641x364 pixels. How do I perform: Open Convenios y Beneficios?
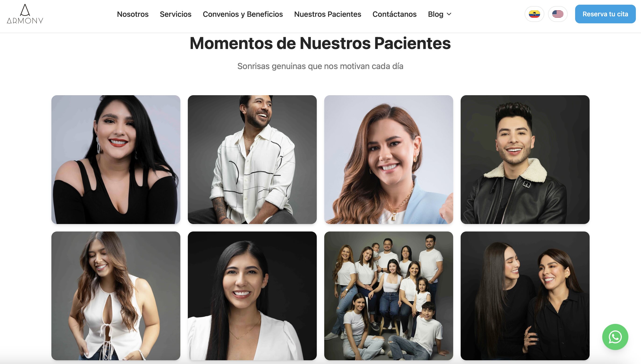[242, 14]
